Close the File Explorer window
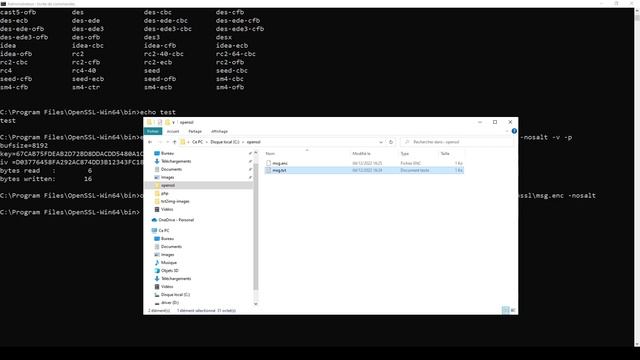The height and width of the screenshot is (360, 640). [510, 122]
